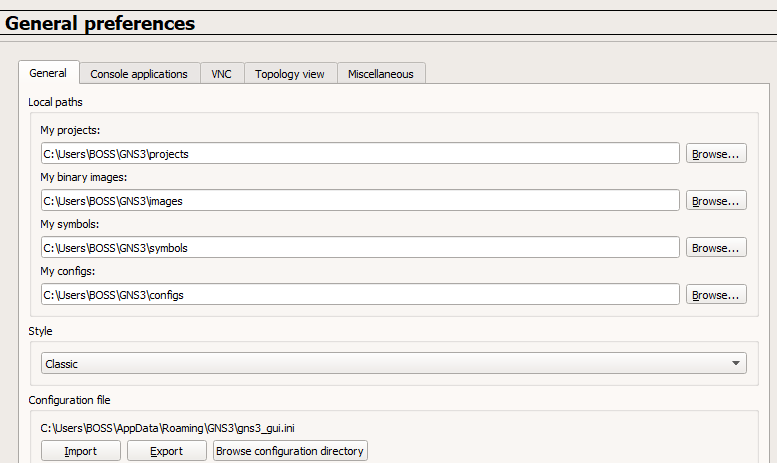Click the General preferences heading

click(x=100, y=23)
